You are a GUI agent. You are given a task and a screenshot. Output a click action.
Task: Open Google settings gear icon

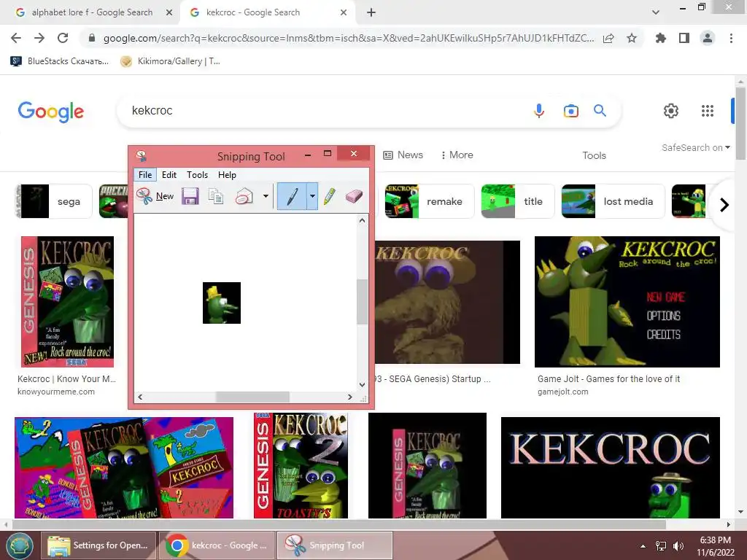(671, 111)
